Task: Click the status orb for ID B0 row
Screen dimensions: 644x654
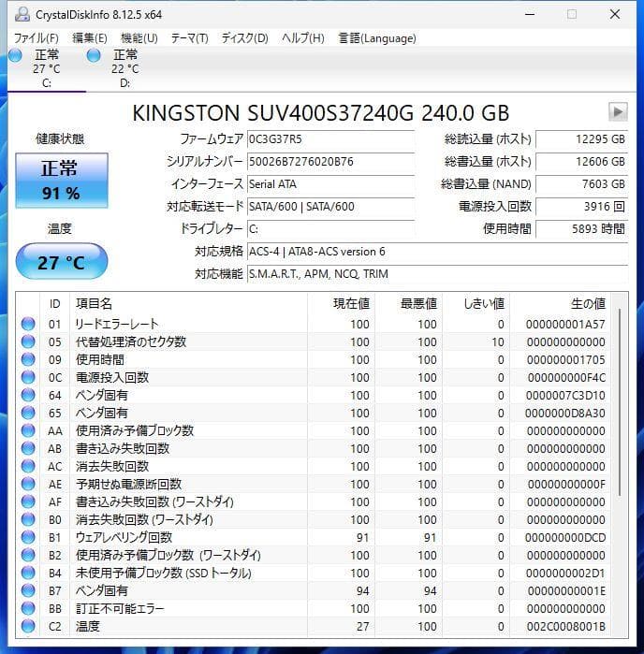Action: 28,519
